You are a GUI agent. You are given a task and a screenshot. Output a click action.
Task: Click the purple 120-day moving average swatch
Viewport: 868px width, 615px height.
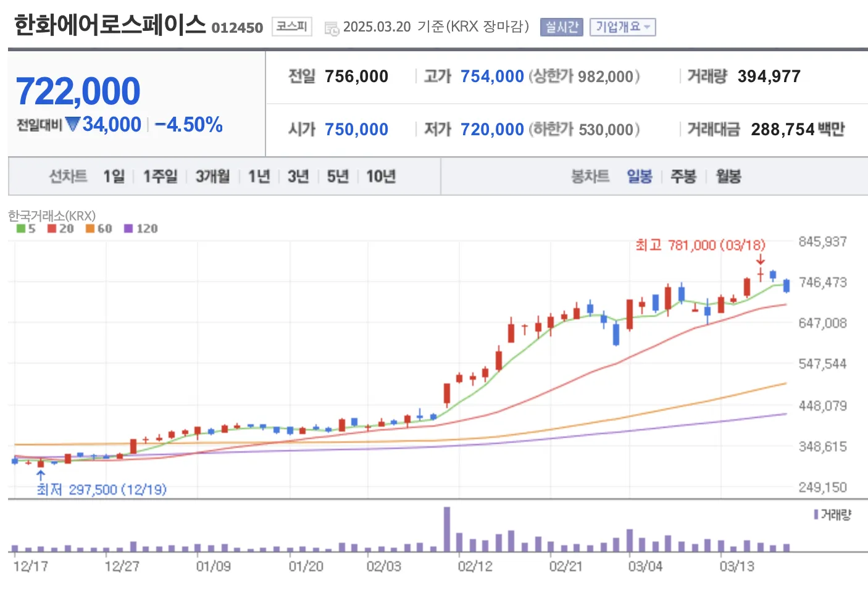pyautogui.click(x=128, y=228)
